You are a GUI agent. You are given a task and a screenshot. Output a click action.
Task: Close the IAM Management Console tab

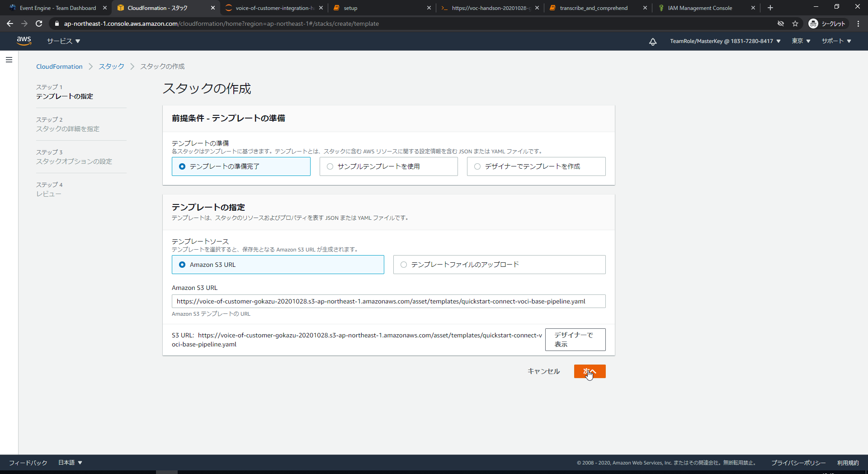tap(753, 8)
